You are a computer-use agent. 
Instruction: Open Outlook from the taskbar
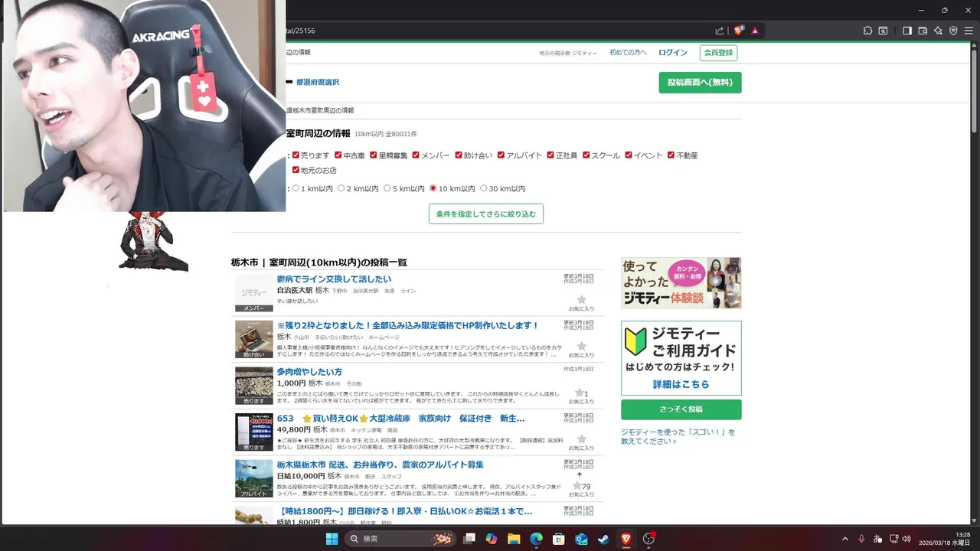tap(581, 539)
